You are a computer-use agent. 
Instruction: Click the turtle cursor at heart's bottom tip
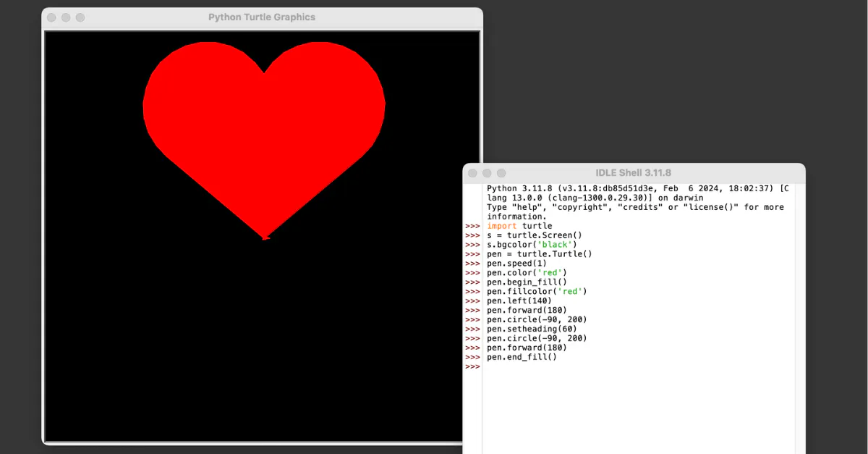pyautogui.click(x=265, y=237)
